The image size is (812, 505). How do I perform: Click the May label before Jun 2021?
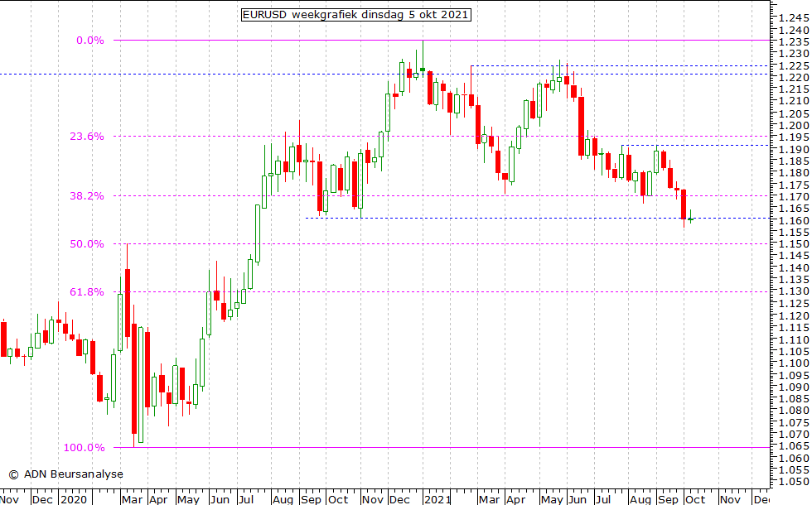pos(552,499)
